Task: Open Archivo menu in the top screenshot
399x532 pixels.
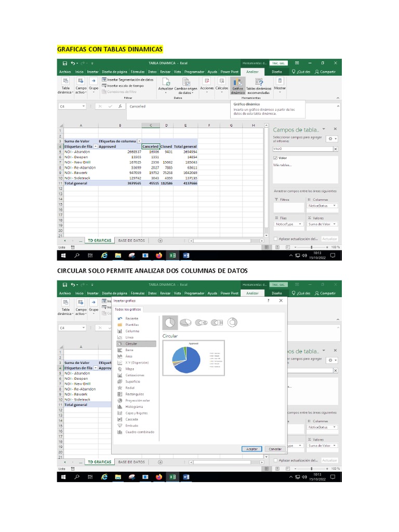Action: click(x=65, y=72)
